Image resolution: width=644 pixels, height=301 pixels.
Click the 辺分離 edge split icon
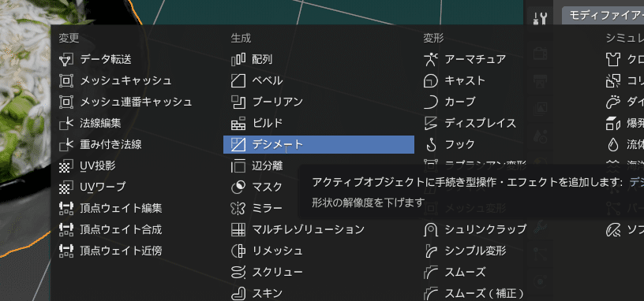238,165
